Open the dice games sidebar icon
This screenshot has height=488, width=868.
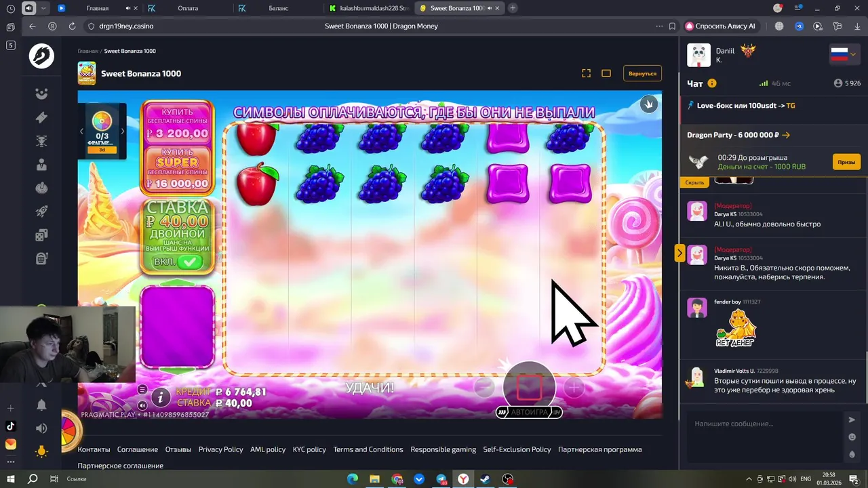pos(41,235)
